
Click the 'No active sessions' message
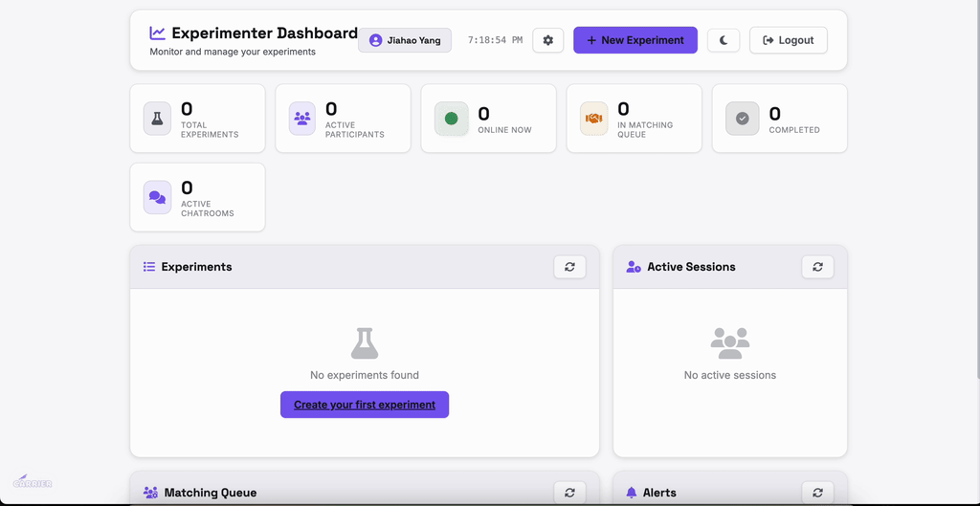point(730,376)
